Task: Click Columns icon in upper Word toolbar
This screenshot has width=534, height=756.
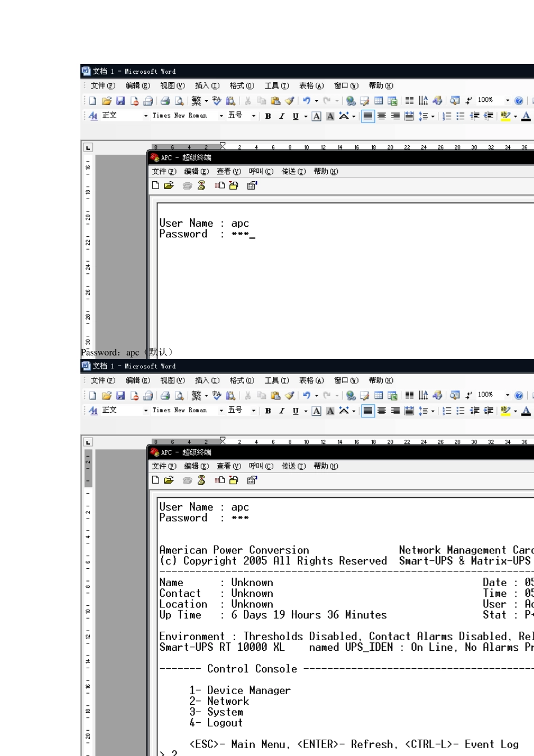Action: [x=409, y=101]
